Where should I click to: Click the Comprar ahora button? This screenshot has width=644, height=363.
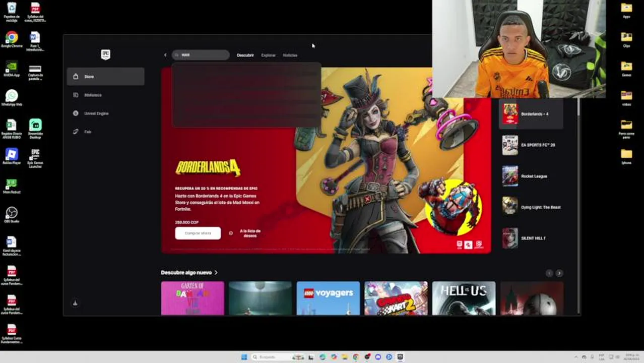[x=198, y=233]
